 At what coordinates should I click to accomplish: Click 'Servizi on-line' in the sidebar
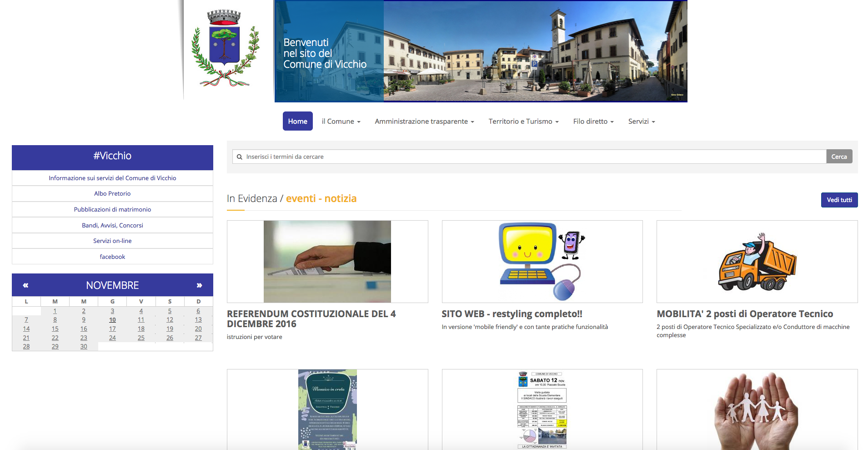112,241
